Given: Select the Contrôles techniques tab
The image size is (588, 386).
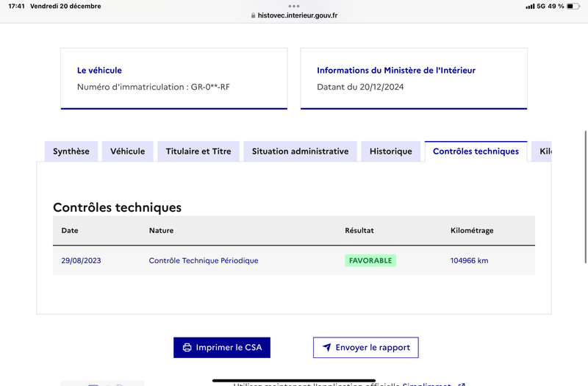Looking at the screenshot, I should pos(476,151).
